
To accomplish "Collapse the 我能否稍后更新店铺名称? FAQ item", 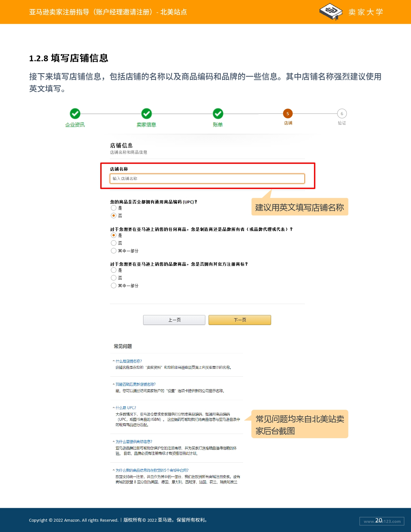I will click(134, 384).
